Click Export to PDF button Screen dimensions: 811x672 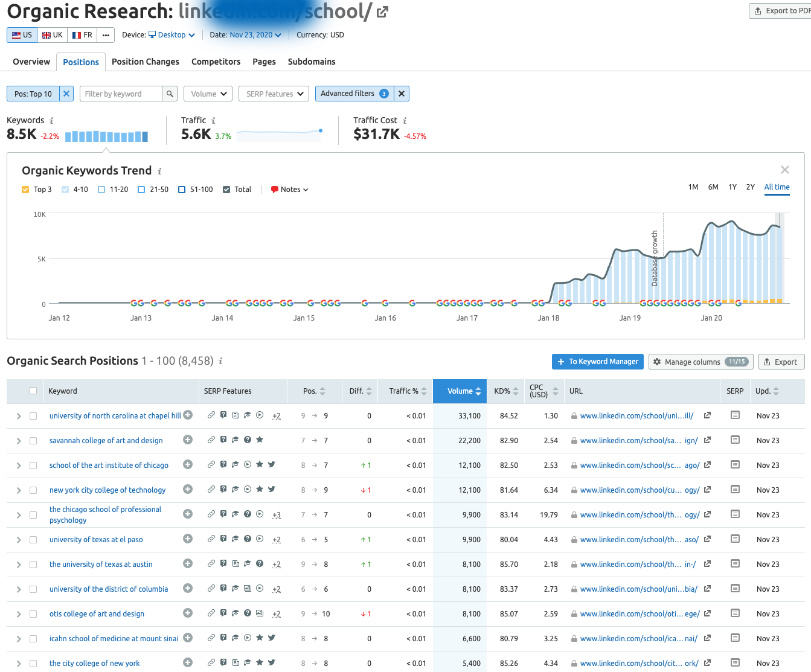(x=780, y=11)
